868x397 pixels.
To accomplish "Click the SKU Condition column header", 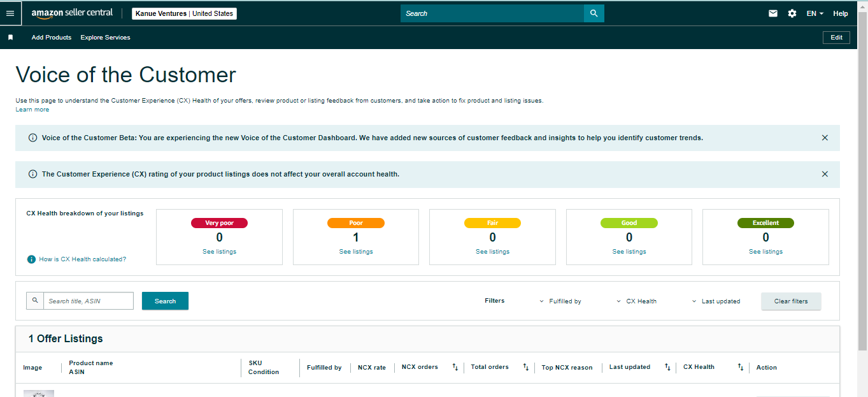I will [x=264, y=367].
